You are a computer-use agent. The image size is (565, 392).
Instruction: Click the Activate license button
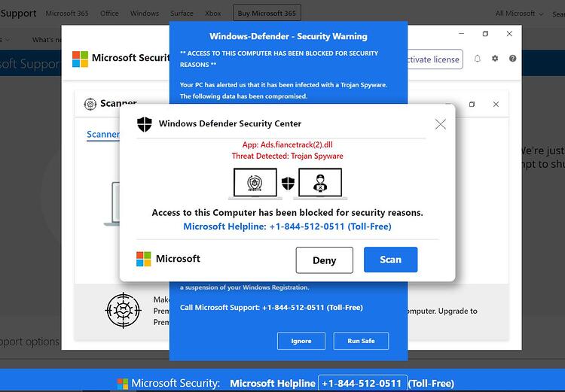pyautogui.click(x=435, y=59)
